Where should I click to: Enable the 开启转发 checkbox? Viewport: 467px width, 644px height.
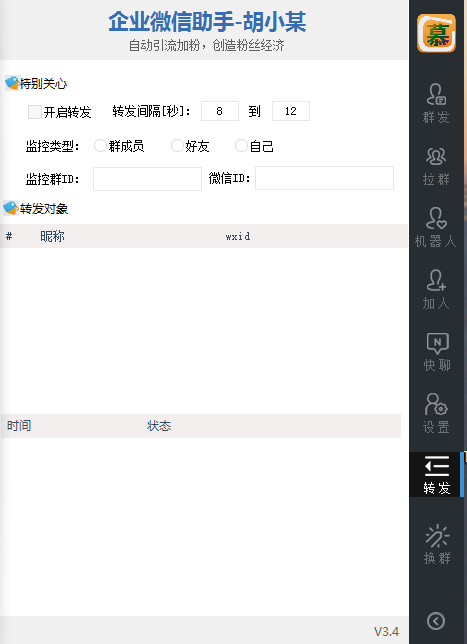[35, 112]
